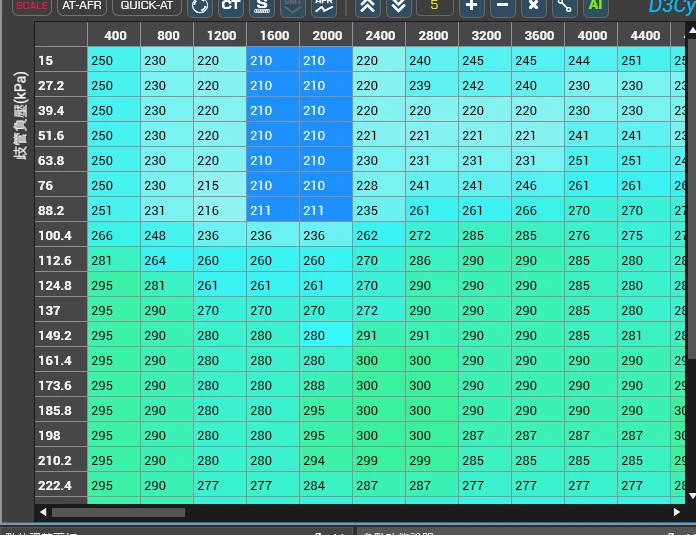Select cell 281 at 149.2 kPa, 4400 RPM
This screenshot has width=696, height=535.
645,335
